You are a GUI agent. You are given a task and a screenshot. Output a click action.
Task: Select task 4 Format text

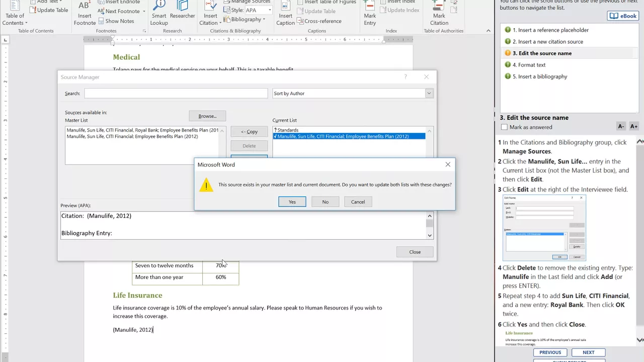coord(529,65)
